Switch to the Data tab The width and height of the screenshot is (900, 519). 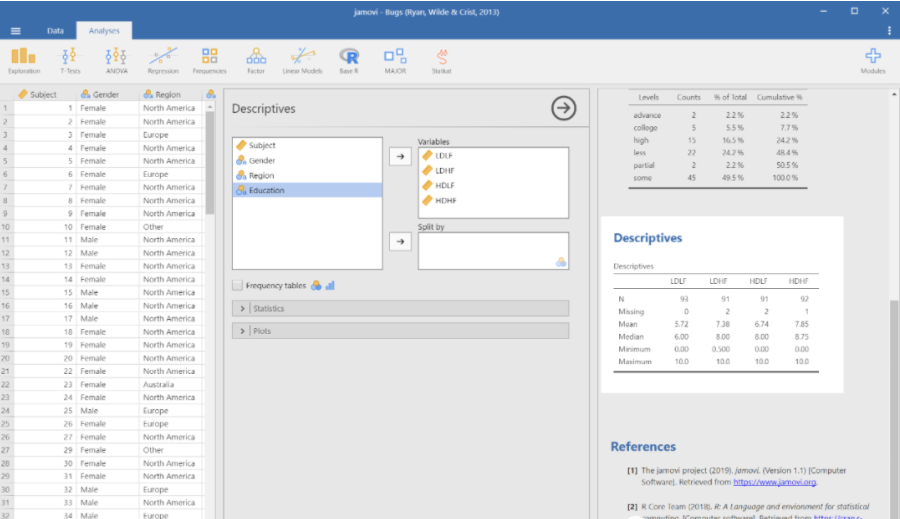55,31
